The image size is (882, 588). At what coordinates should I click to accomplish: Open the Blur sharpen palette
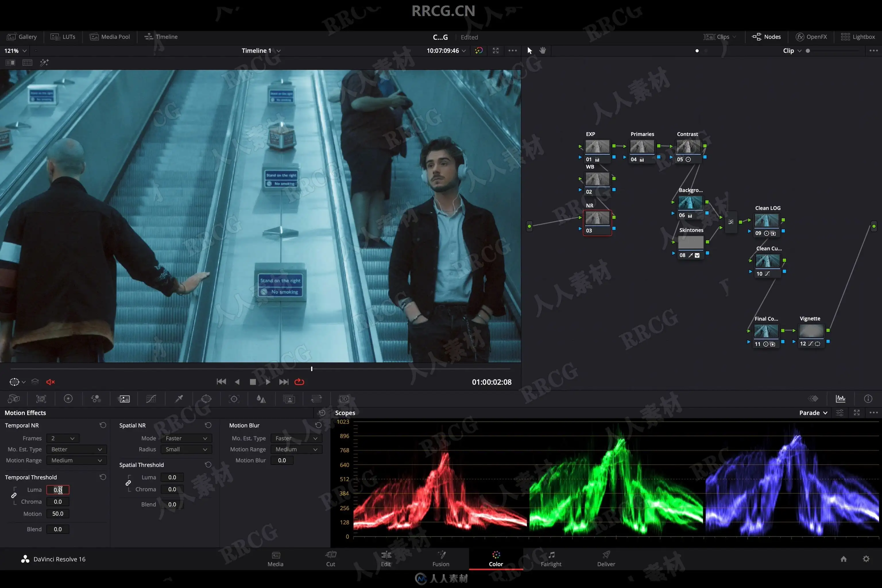[x=261, y=399]
